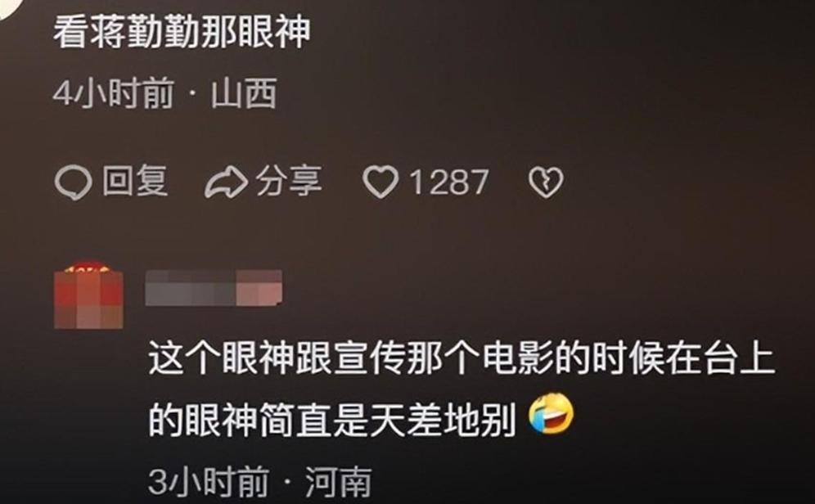Tap the 回复 text label
The width and height of the screenshot is (815, 504).
[135, 182]
